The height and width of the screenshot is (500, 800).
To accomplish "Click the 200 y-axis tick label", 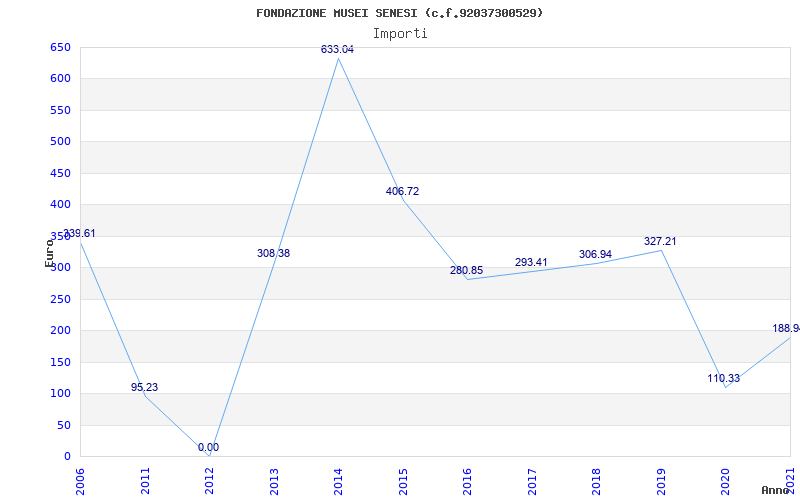I will coord(60,331).
